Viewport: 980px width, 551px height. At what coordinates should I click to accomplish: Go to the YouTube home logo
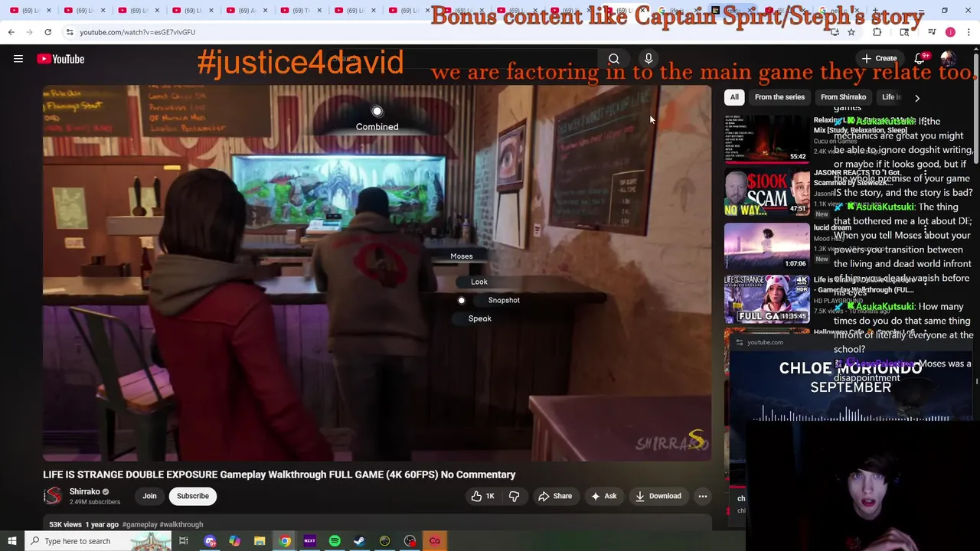[60, 59]
